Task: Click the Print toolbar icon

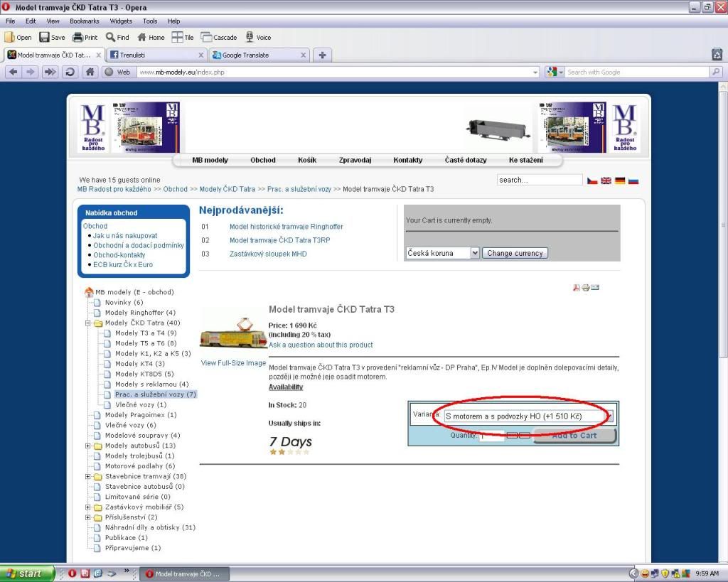Action: 85,37
